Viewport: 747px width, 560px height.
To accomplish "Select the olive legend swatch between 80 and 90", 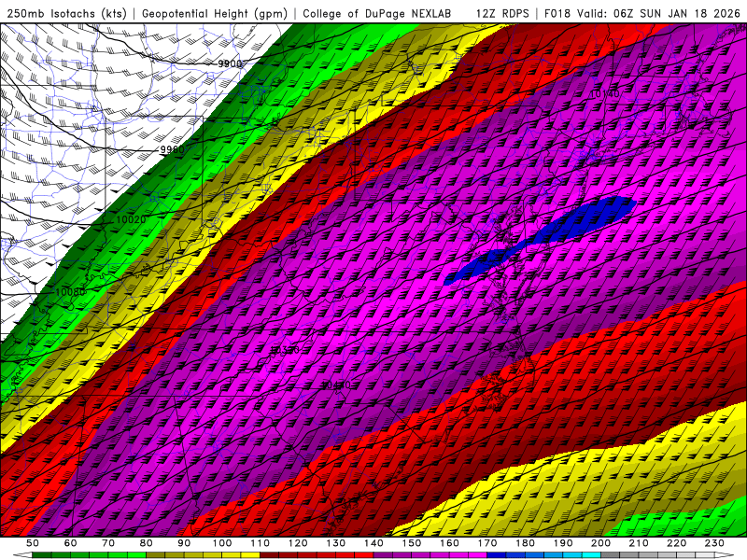I will click(x=156, y=555).
